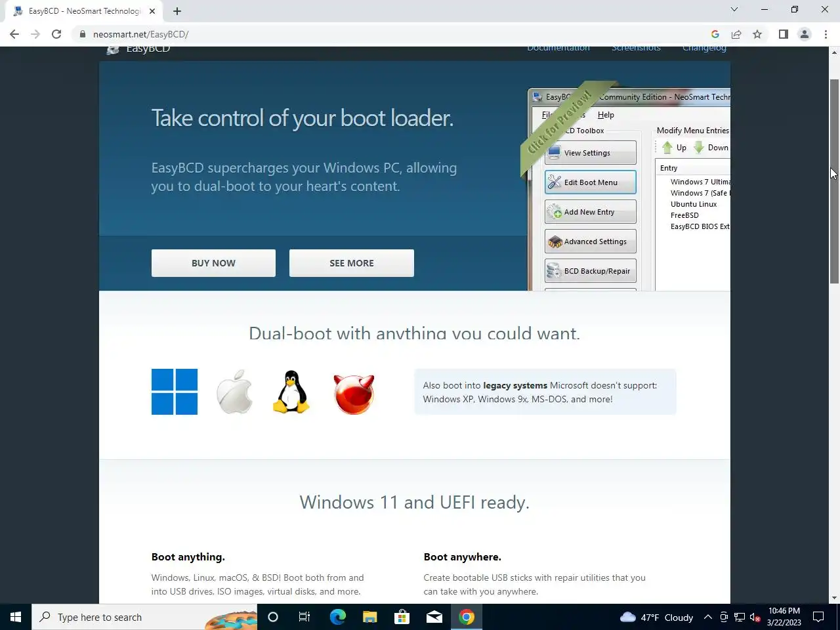Click the vertical scrollbar thumb
840x630 pixels.
tap(834, 181)
